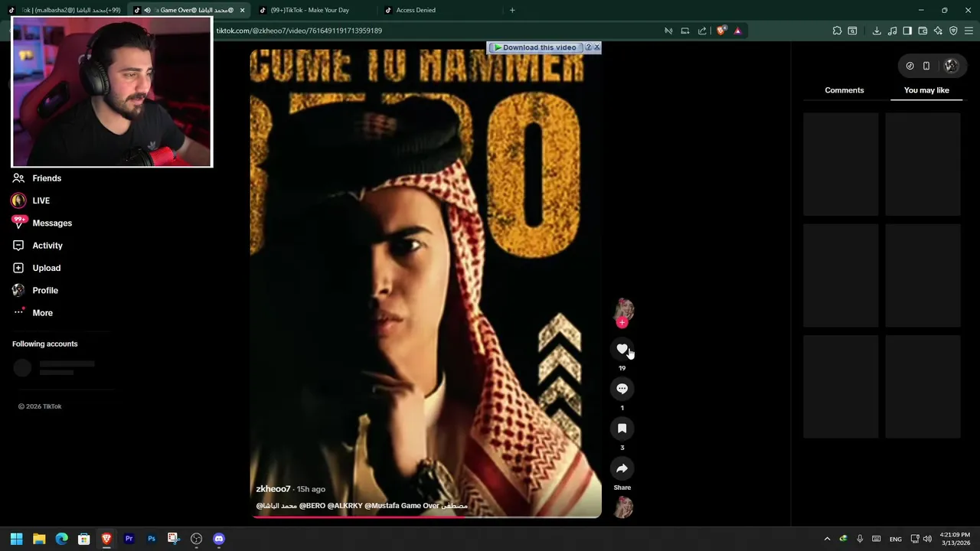The image size is (980, 551).
Task: Click the Download this video button
Action: pos(534,47)
